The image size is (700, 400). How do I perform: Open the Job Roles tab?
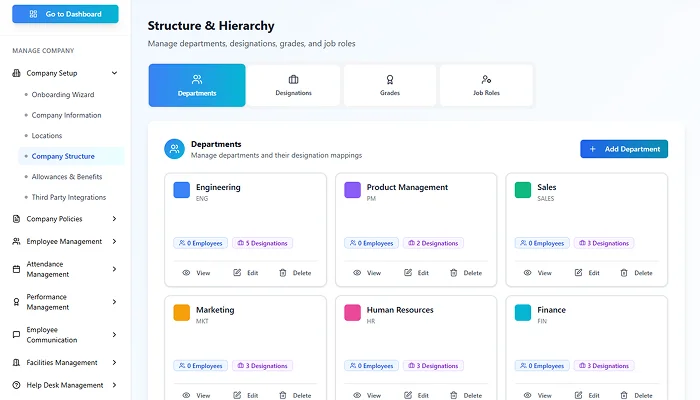tap(486, 85)
